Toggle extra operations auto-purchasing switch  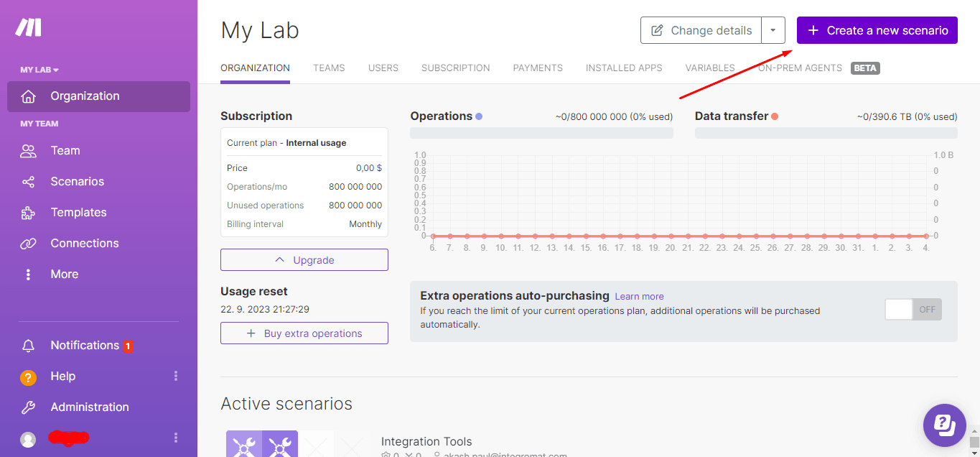coord(913,310)
